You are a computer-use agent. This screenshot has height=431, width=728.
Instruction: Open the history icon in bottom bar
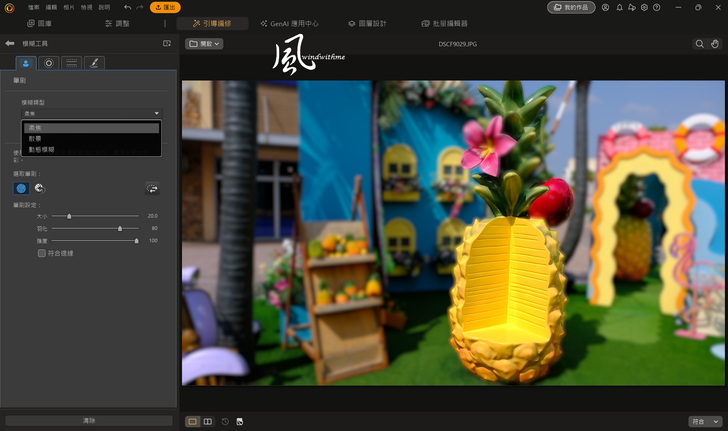point(225,421)
